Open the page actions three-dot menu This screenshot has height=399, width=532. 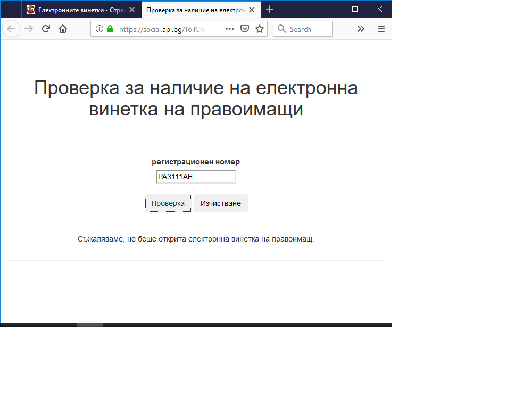[230, 29]
